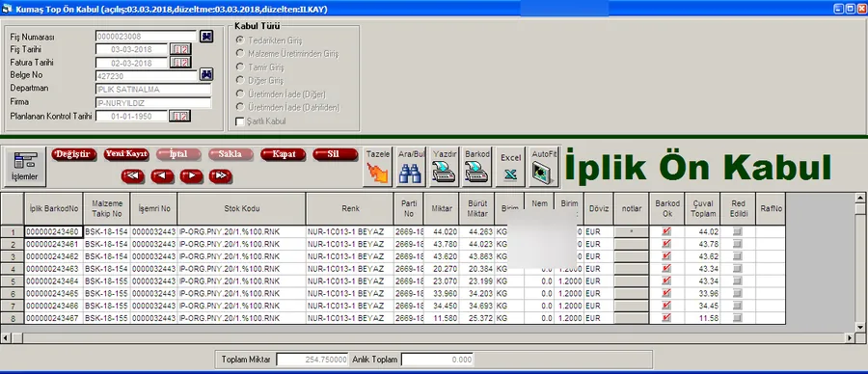The height and width of the screenshot is (374, 868).
Task: Click the Yeni Kayıt button
Action: (126, 154)
